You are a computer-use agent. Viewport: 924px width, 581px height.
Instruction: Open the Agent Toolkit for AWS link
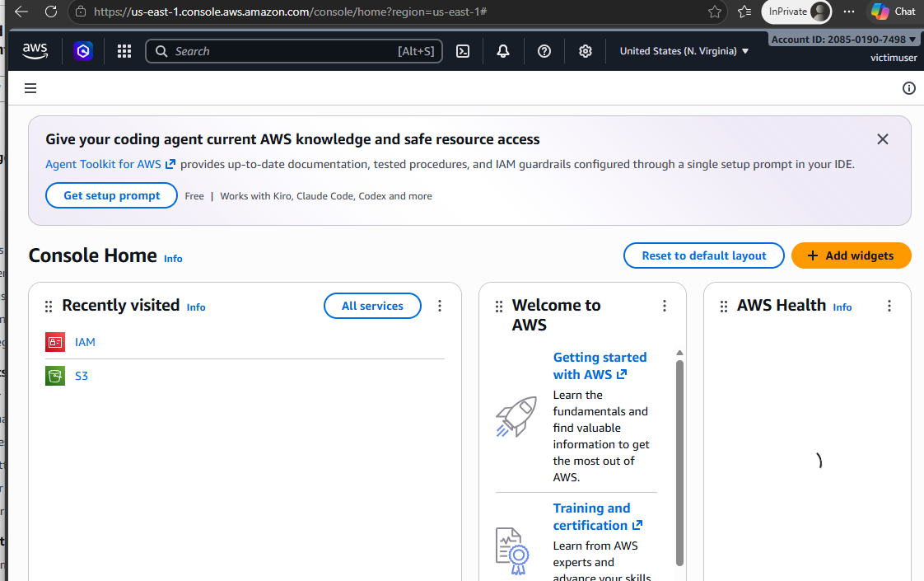click(x=110, y=164)
